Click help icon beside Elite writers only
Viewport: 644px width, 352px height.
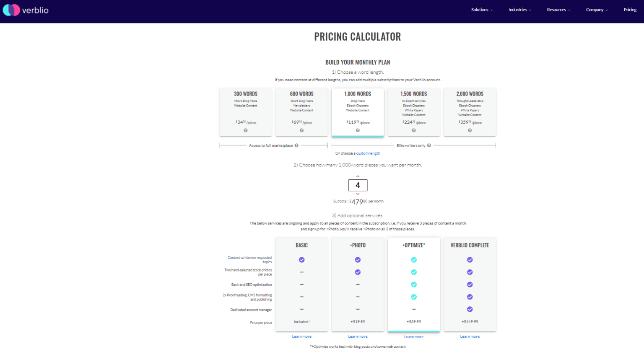429,145
